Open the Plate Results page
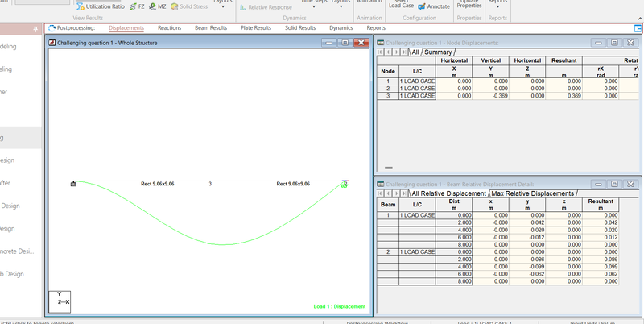The height and width of the screenshot is (324, 644). [256, 28]
